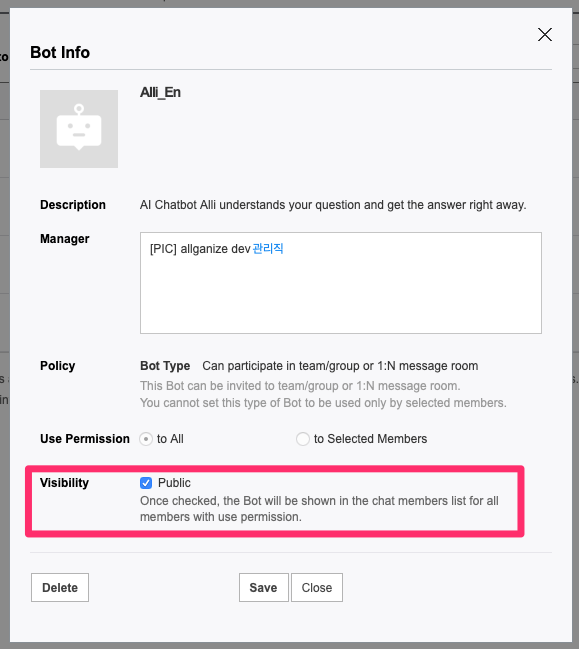Click the Delete button
The image size is (579, 649).
coord(60,587)
